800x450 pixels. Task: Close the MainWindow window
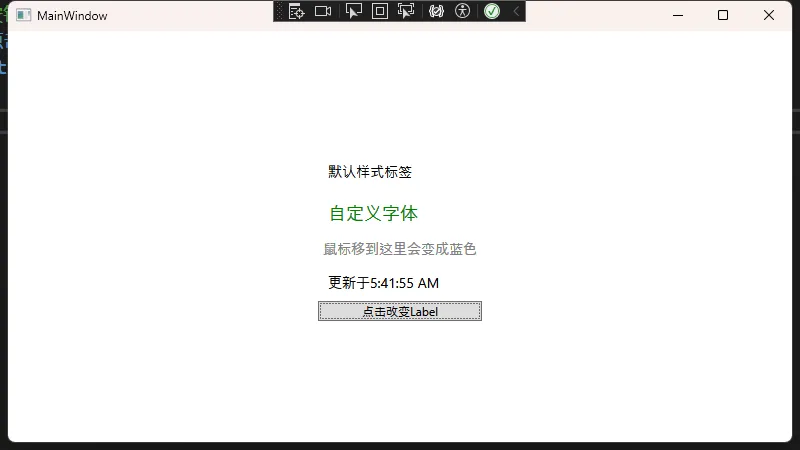click(769, 15)
